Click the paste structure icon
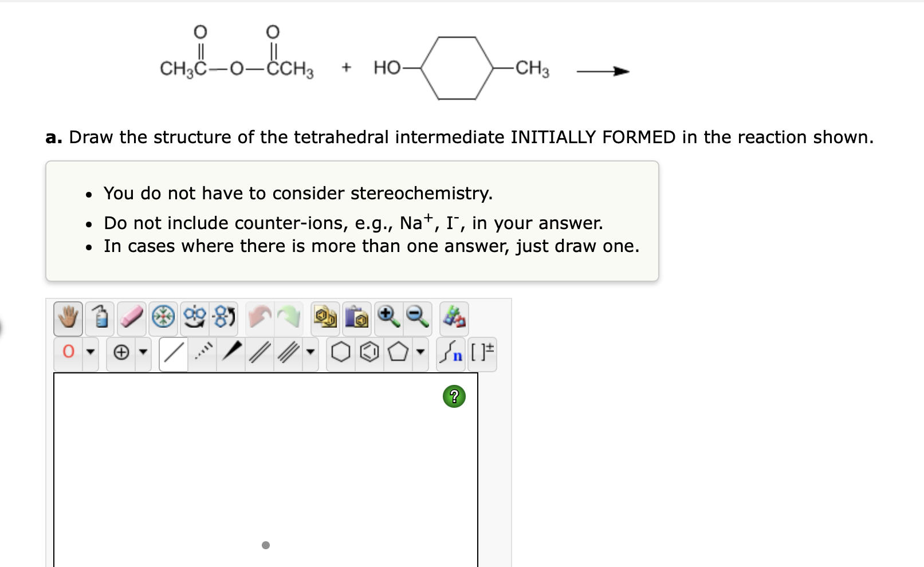The image size is (924, 567). pyautogui.click(x=356, y=318)
